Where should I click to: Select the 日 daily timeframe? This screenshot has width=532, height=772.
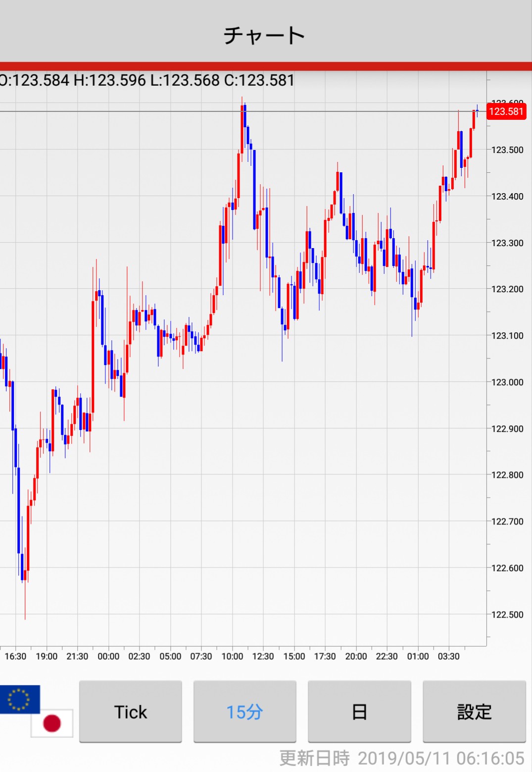359,712
